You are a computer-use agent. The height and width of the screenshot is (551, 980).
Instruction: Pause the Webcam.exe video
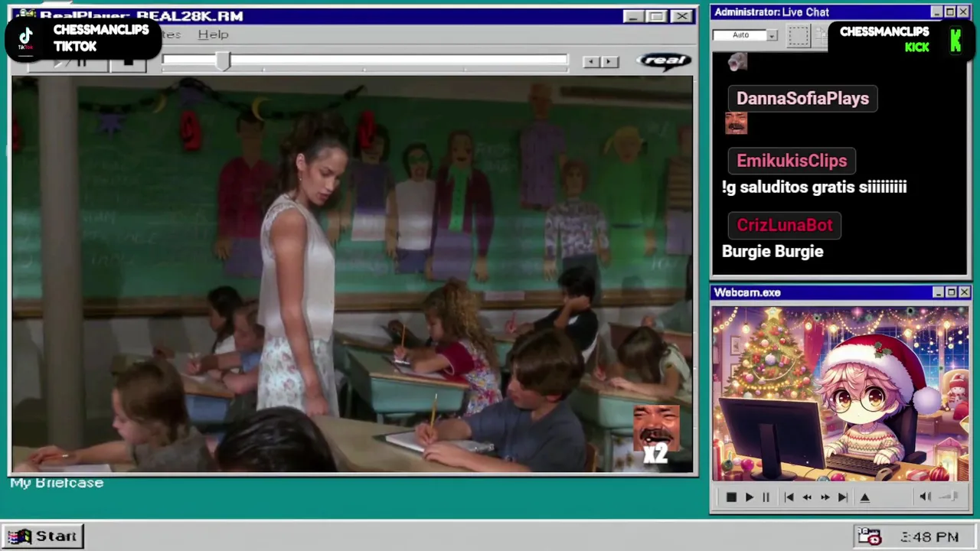tap(766, 497)
